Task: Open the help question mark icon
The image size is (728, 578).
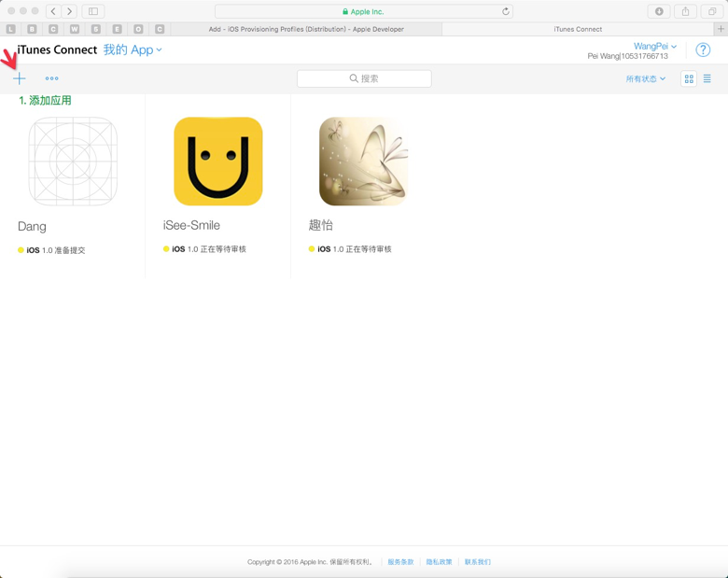Action: pyautogui.click(x=703, y=49)
